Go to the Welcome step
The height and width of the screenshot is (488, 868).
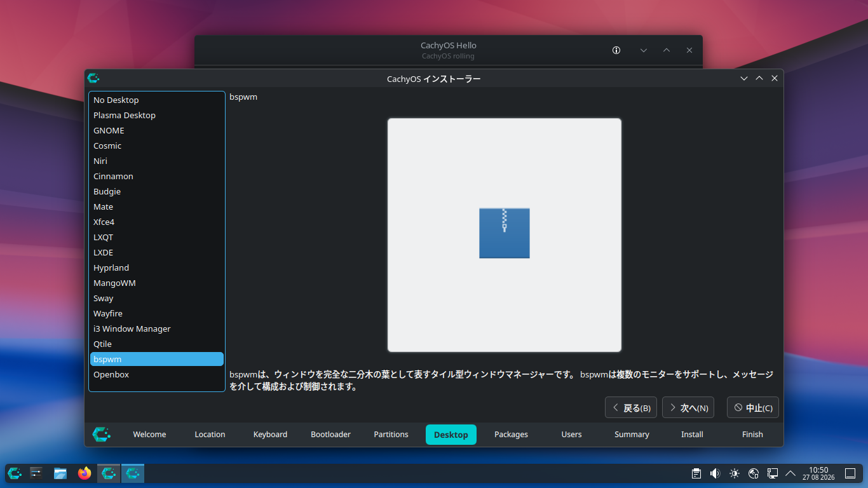149,435
